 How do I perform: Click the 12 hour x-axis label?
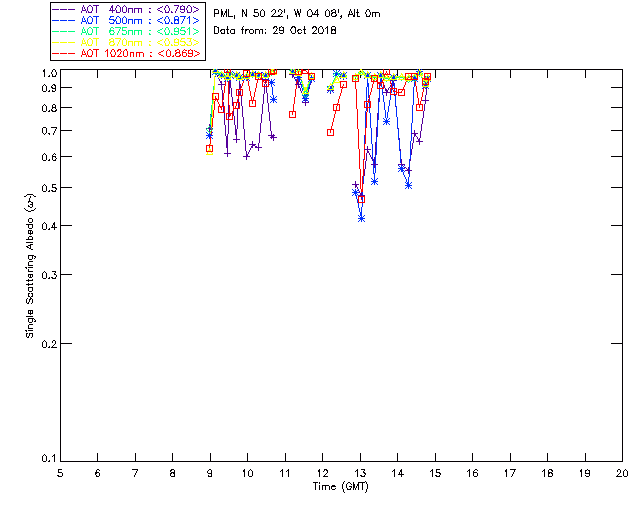(322, 473)
